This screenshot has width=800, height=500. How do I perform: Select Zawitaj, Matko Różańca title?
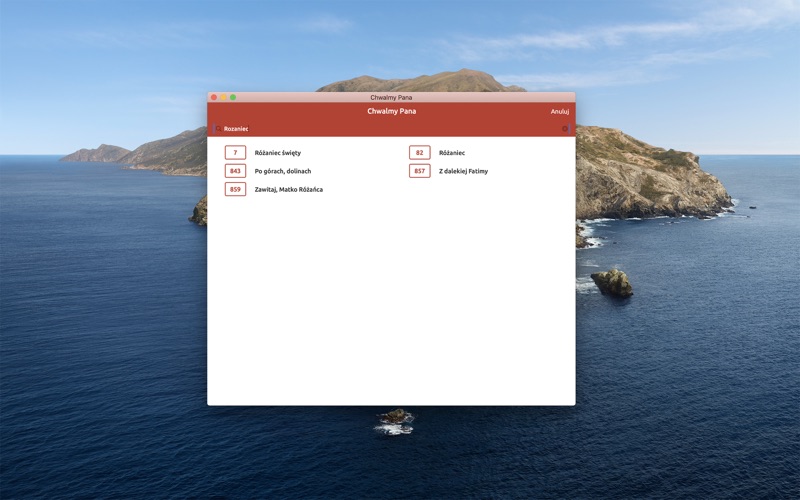[x=288, y=189]
